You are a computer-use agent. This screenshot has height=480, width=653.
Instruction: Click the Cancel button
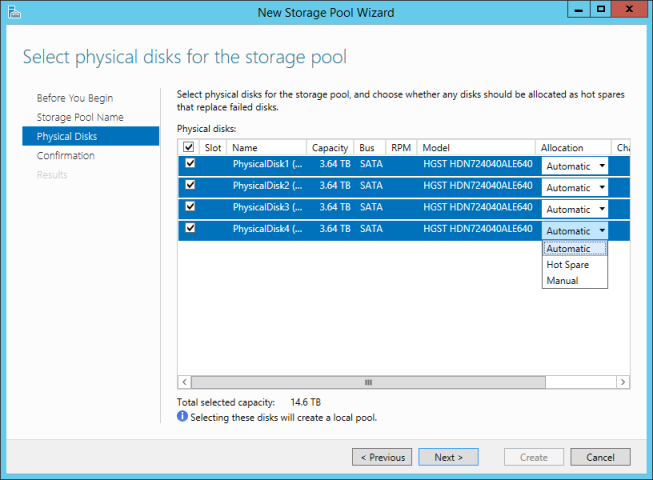click(601, 457)
